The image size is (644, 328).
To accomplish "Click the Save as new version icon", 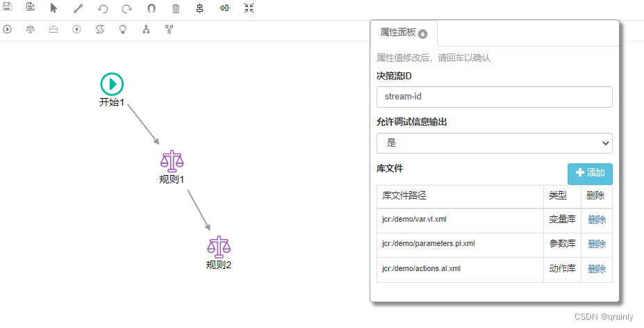I will [x=30, y=6].
